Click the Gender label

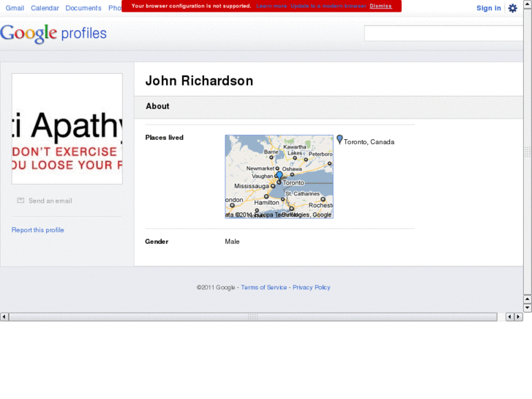pyautogui.click(x=157, y=242)
